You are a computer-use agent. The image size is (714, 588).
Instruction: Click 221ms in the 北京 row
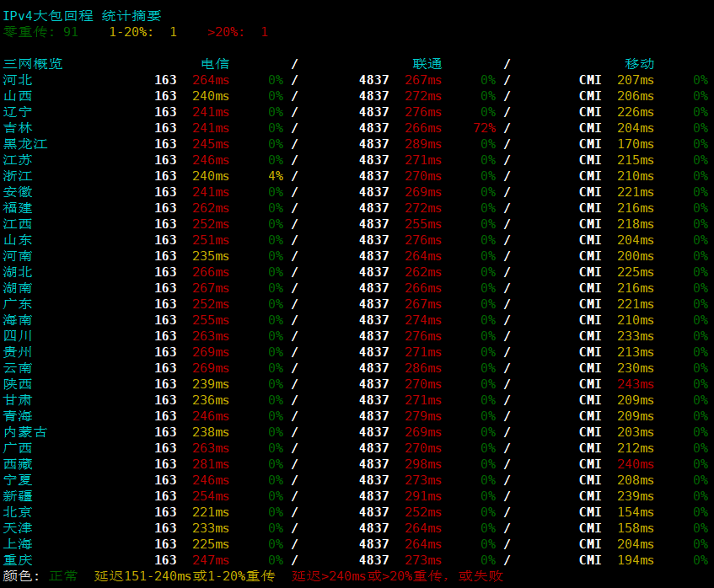click(211, 512)
